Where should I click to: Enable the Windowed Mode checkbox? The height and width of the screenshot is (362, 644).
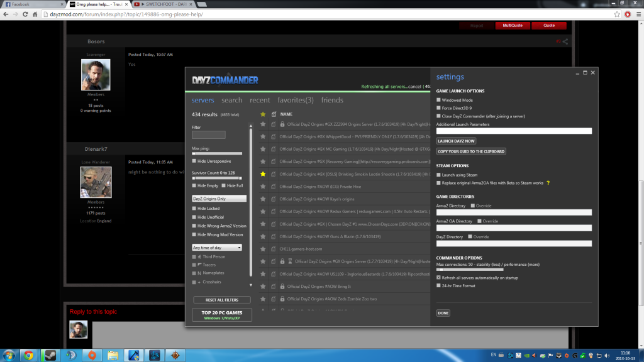pyautogui.click(x=439, y=100)
